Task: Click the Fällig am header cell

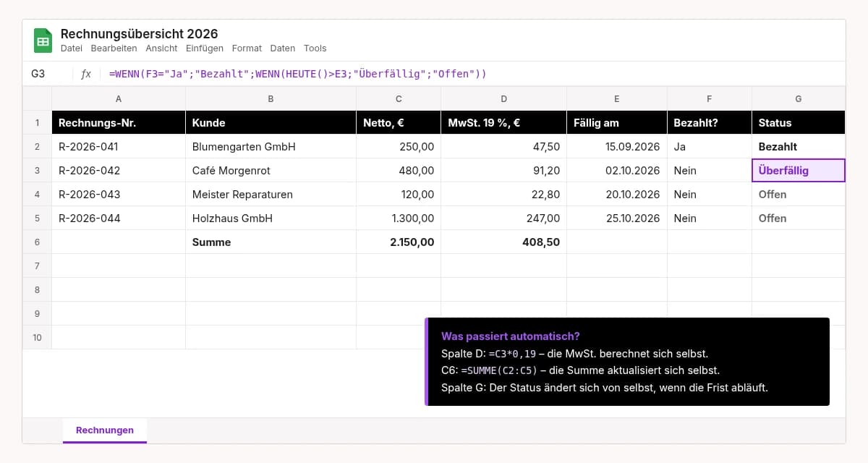Action: pos(616,123)
